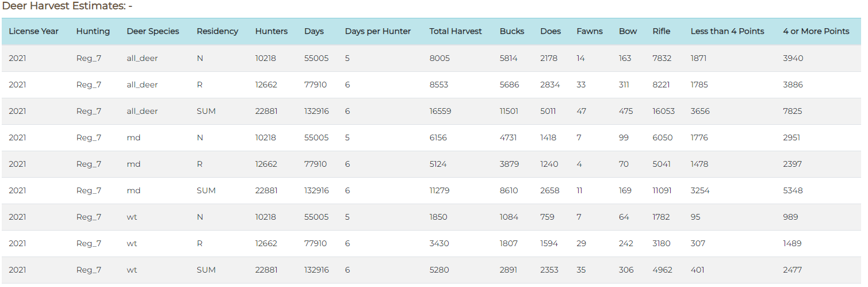
Task: Select the Days column header
Action: coord(314,32)
